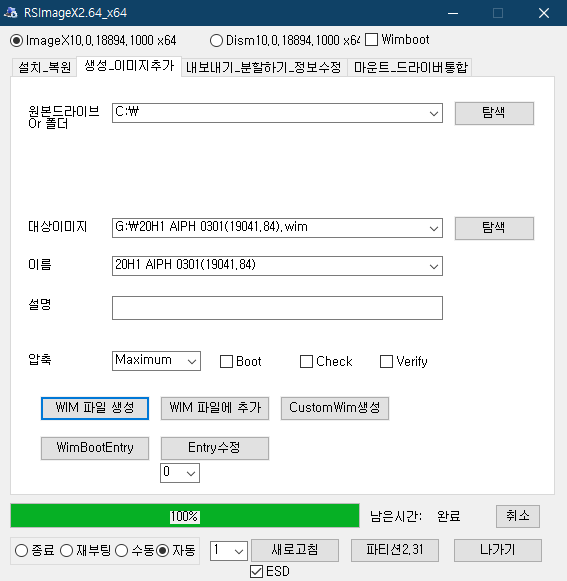Viewport: 567px width, 581px height.
Task: Select the ImageX10.0.18894.1000 x64 radio button
Action: click(16, 40)
